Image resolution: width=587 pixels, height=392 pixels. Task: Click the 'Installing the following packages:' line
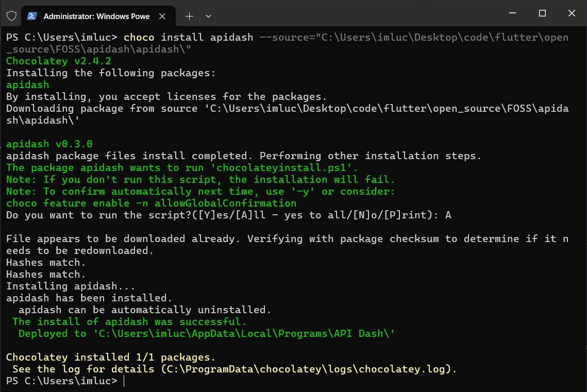pyautogui.click(x=111, y=73)
